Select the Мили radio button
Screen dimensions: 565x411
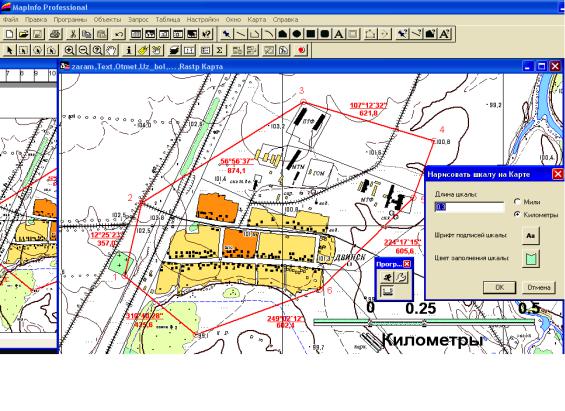tap(517, 202)
